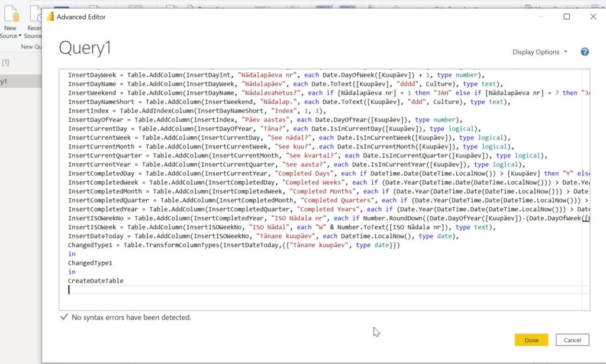
Task: Click the Power BI logo in the title bar
Action: 50,17
